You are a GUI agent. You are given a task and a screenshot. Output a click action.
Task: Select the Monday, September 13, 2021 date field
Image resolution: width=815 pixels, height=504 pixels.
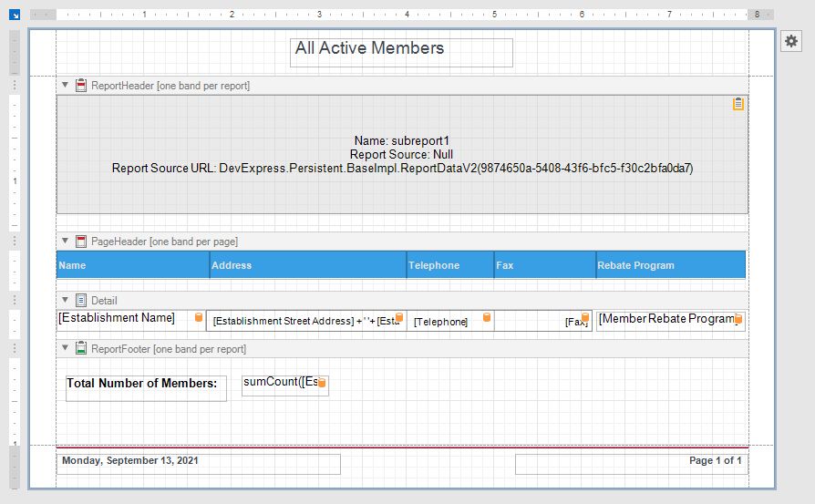(198, 464)
